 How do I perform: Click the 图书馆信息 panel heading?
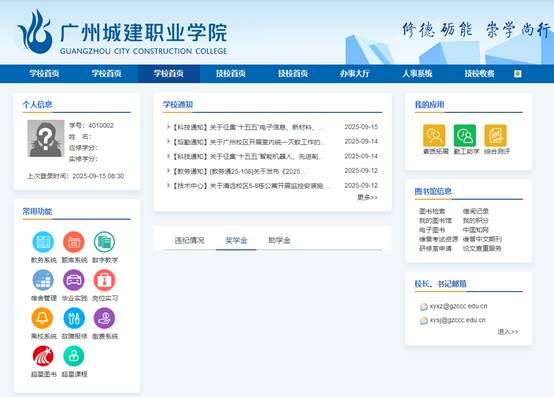coord(433,191)
